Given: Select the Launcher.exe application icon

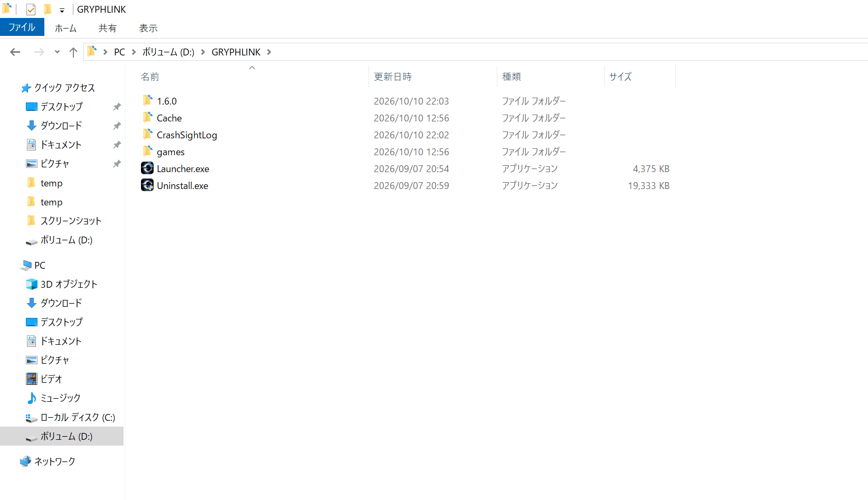Looking at the screenshot, I should tap(147, 168).
